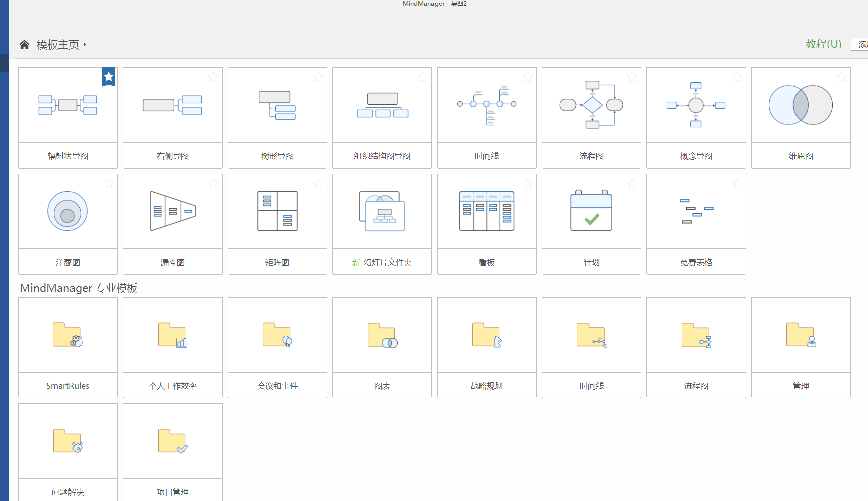Open the 项目管理 project management folder icon
868x501 pixels.
pyautogui.click(x=173, y=441)
